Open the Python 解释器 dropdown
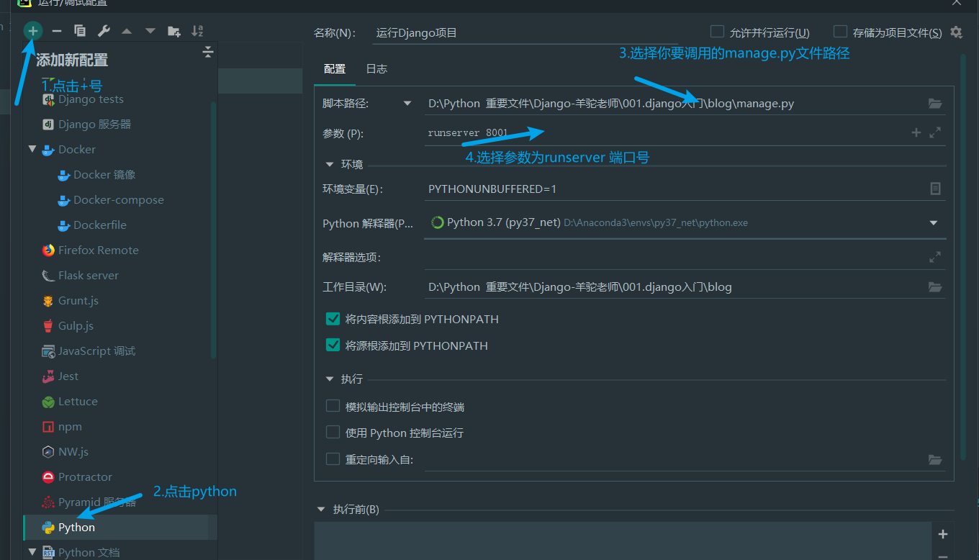The width and height of the screenshot is (979, 560). click(x=934, y=223)
